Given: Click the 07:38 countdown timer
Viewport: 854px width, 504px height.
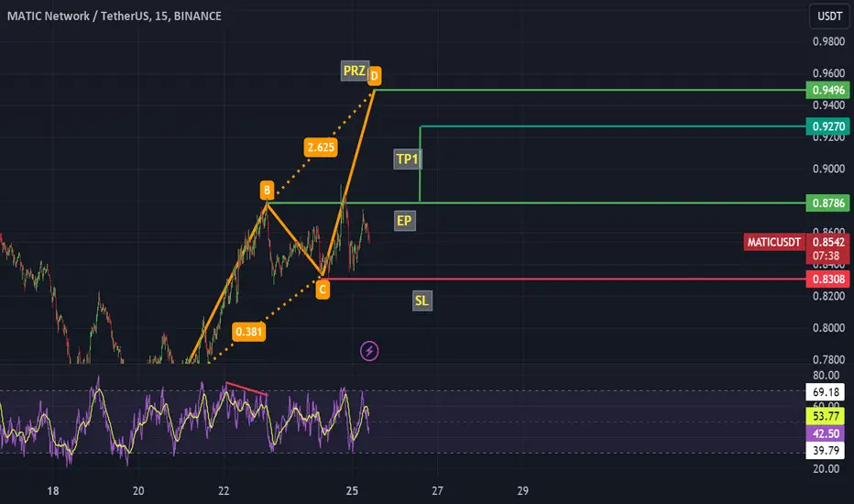Looking at the screenshot, I should point(827,256).
